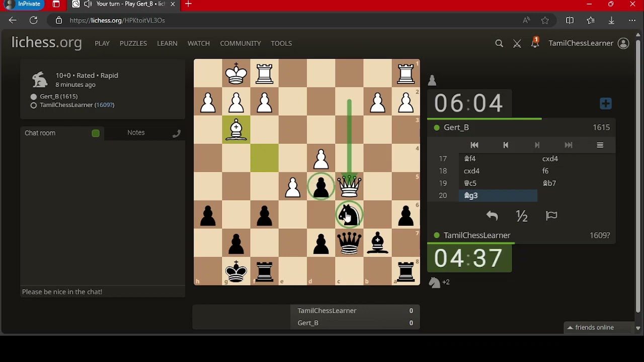
Task: Open the PUZZLES menu
Action: [x=133, y=43]
